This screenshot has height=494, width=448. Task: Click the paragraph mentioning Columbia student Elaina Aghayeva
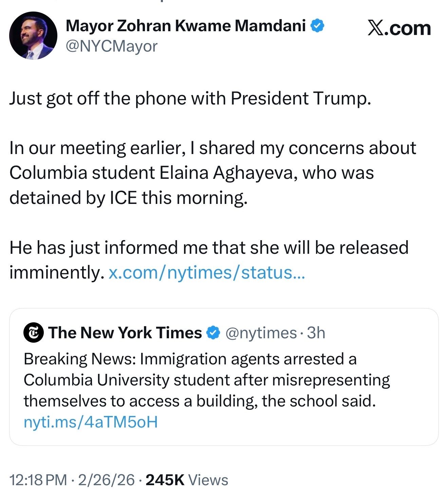(x=212, y=173)
